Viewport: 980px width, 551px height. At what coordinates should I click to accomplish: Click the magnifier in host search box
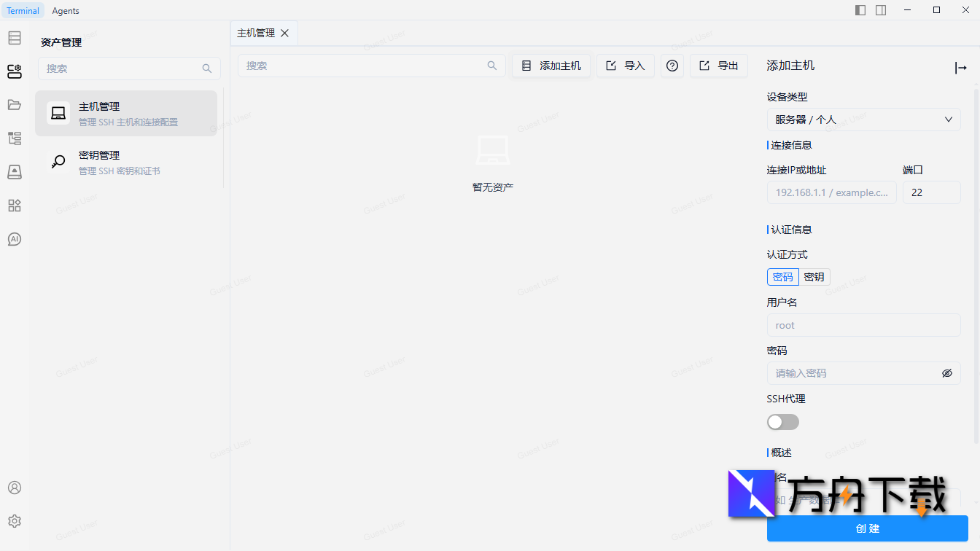(x=492, y=66)
